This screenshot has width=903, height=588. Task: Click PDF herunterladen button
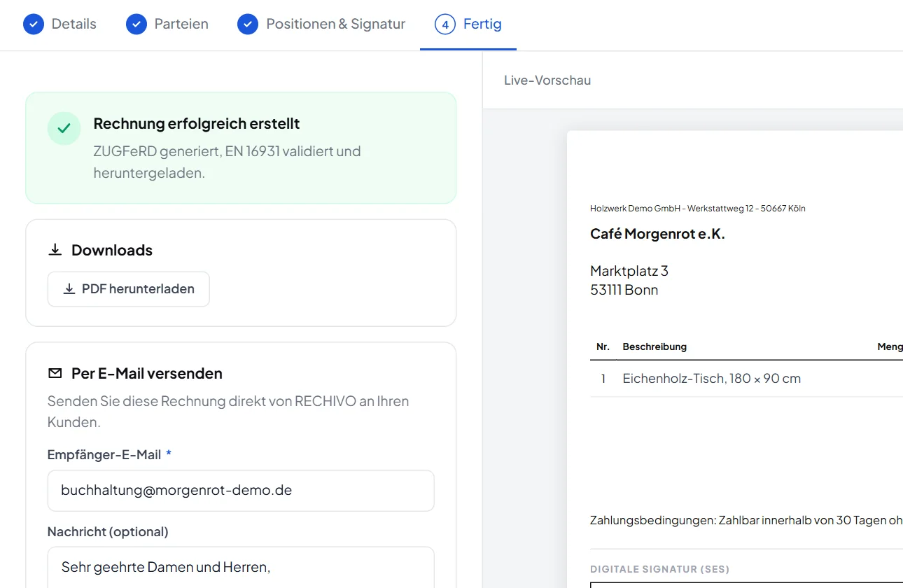pyautogui.click(x=129, y=289)
